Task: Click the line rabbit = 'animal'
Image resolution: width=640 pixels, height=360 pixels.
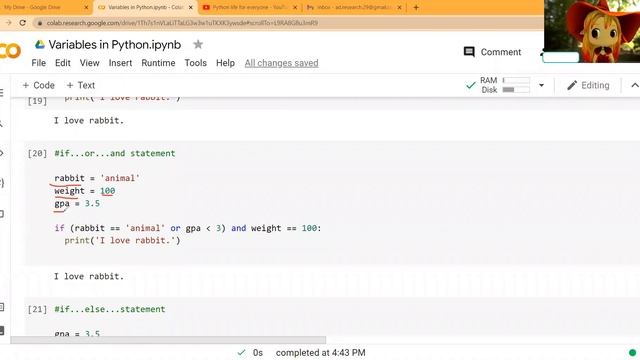Action: 97,178
